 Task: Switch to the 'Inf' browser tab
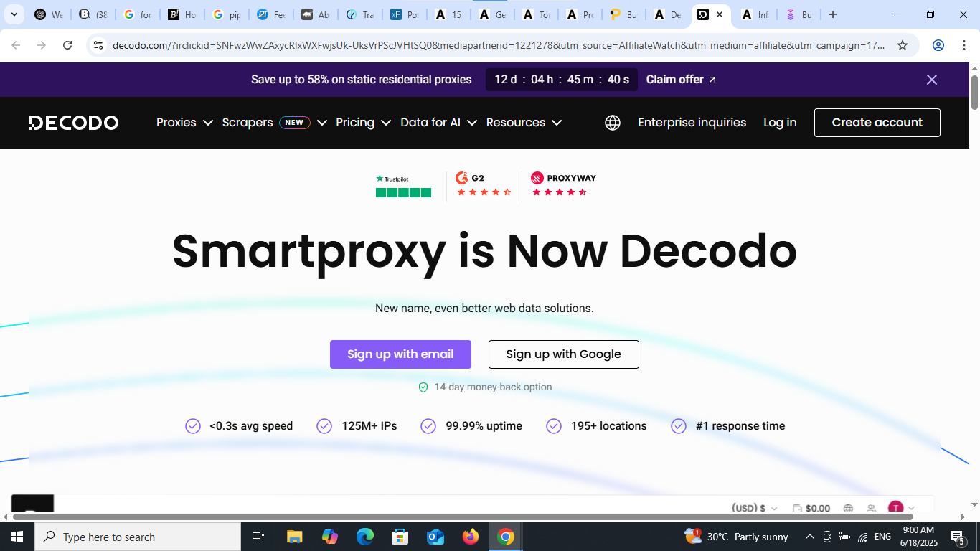tap(754, 14)
